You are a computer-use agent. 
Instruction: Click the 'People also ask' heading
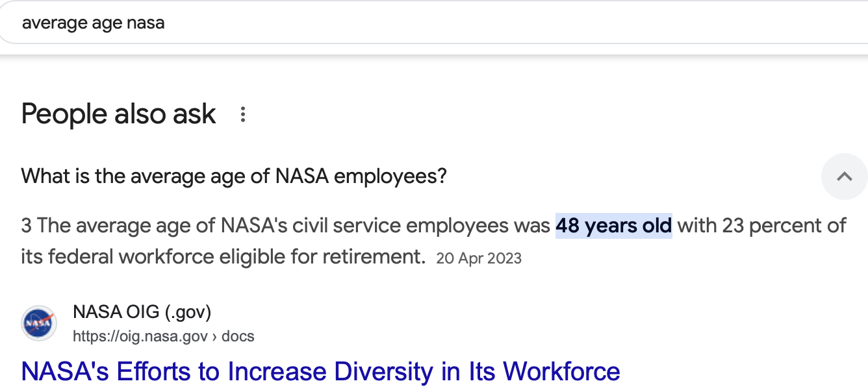point(118,114)
